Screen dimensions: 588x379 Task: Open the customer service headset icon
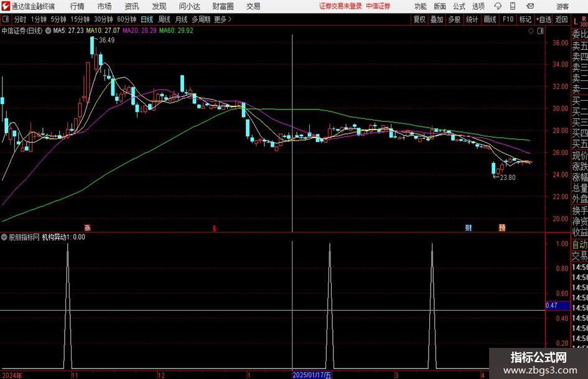click(x=498, y=6)
